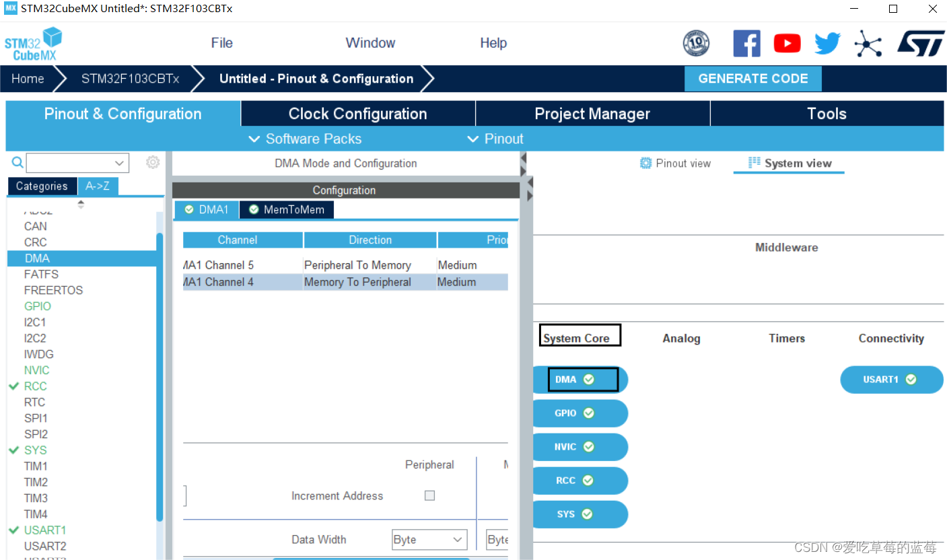The image size is (947, 560).
Task: Click the Untitled - Pinout & Configuration breadcrumb
Action: click(316, 79)
